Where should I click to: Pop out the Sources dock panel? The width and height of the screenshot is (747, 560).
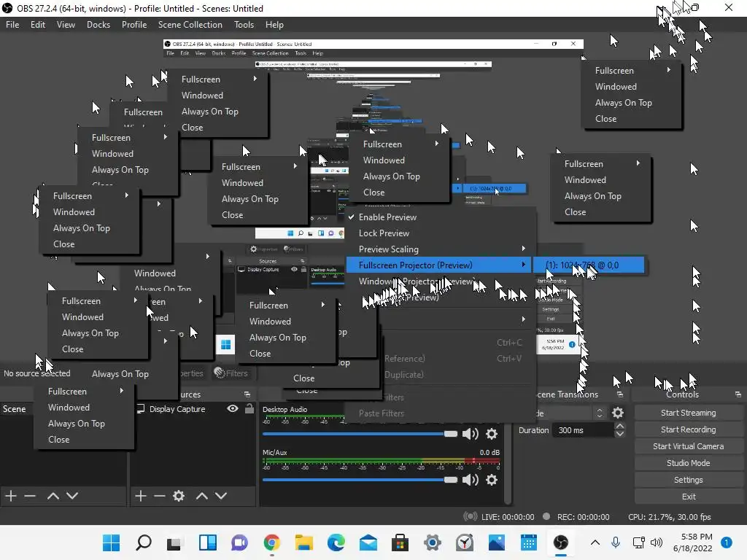point(247,394)
